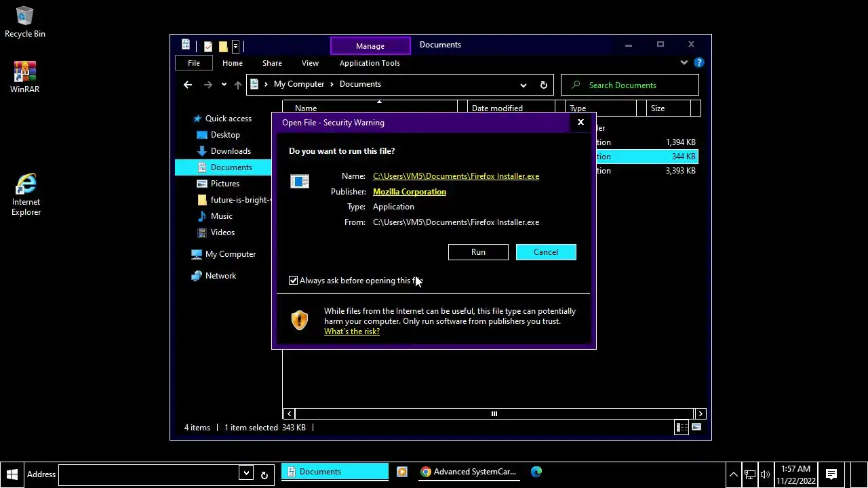Image resolution: width=868 pixels, height=488 pixels.
Task: Expand recent locations dropdown arrow
Action: pos(224,85)
